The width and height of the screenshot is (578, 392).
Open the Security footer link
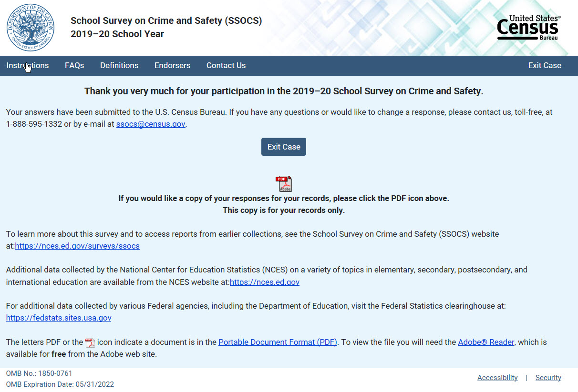point(548,378)
